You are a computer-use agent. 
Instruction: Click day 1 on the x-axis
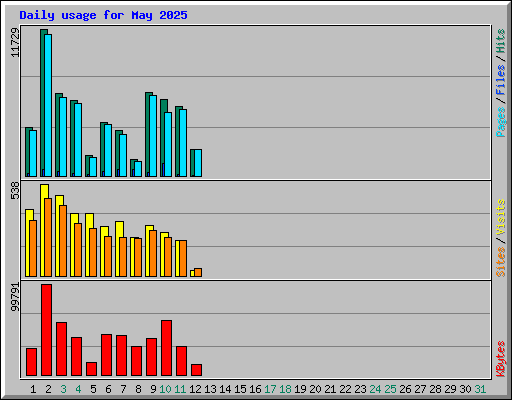click(x=33, y=389)
